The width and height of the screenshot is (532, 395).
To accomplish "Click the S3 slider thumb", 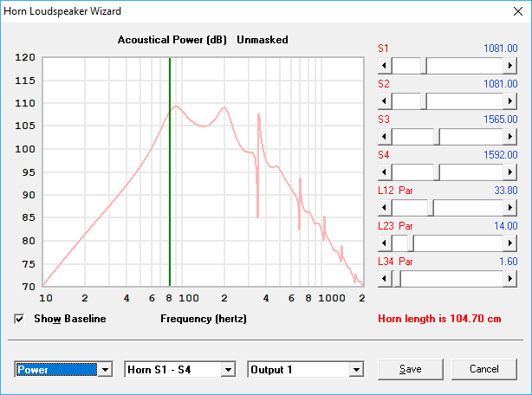I will coord(437,137).
